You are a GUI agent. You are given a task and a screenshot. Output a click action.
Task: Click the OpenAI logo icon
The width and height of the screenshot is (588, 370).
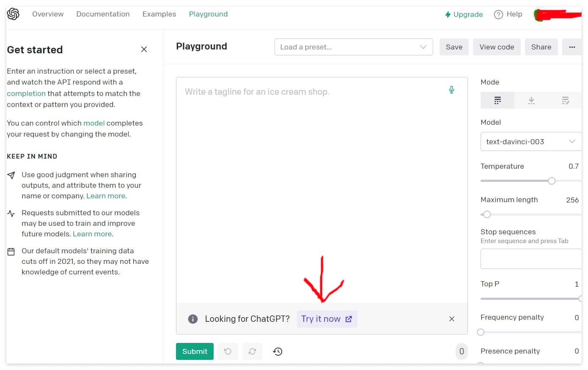(13, 14)
